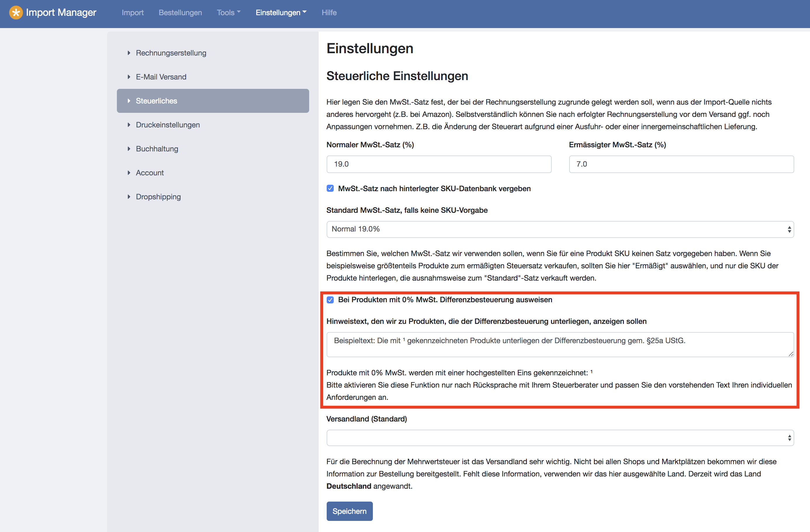This screenshot has height=532, width=810.
Task: Click the arrow icon beside E-Mail Versand
Action: click(x=129, y=77)
